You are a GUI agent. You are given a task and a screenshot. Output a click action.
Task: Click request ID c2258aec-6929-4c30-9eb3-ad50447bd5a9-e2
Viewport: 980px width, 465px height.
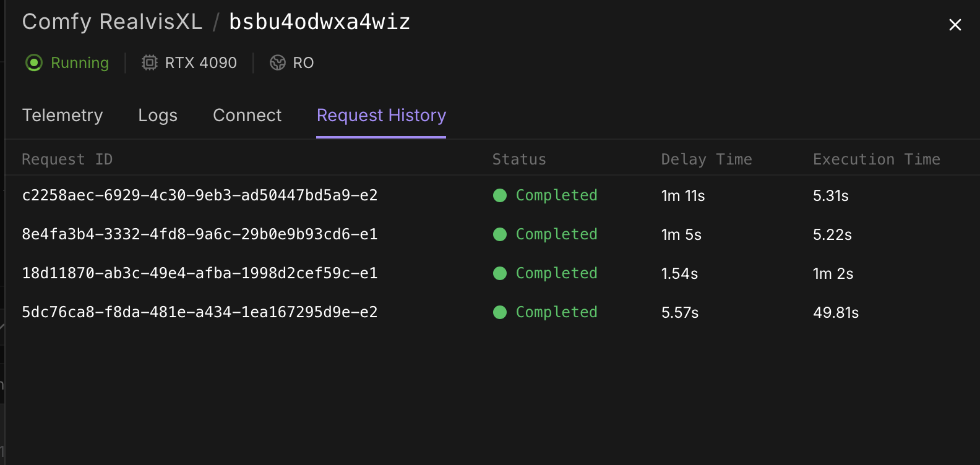(200, 195)
